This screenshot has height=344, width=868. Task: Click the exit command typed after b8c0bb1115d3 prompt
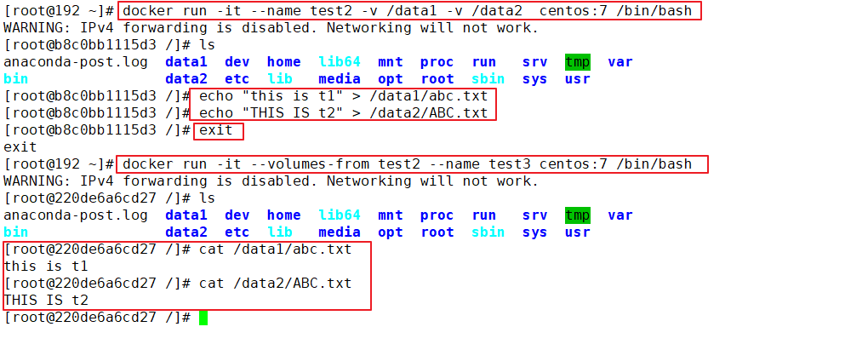point(218,132)
